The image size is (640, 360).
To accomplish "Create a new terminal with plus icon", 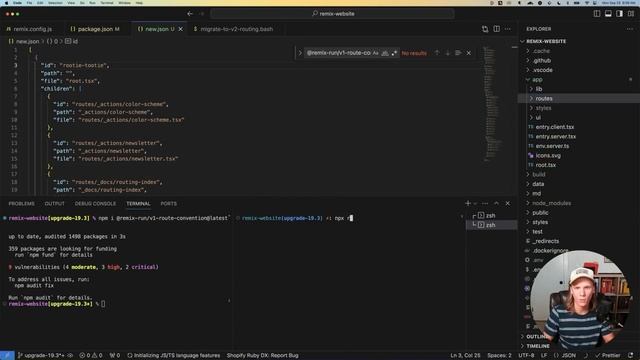I will click(x=468, y=203).
